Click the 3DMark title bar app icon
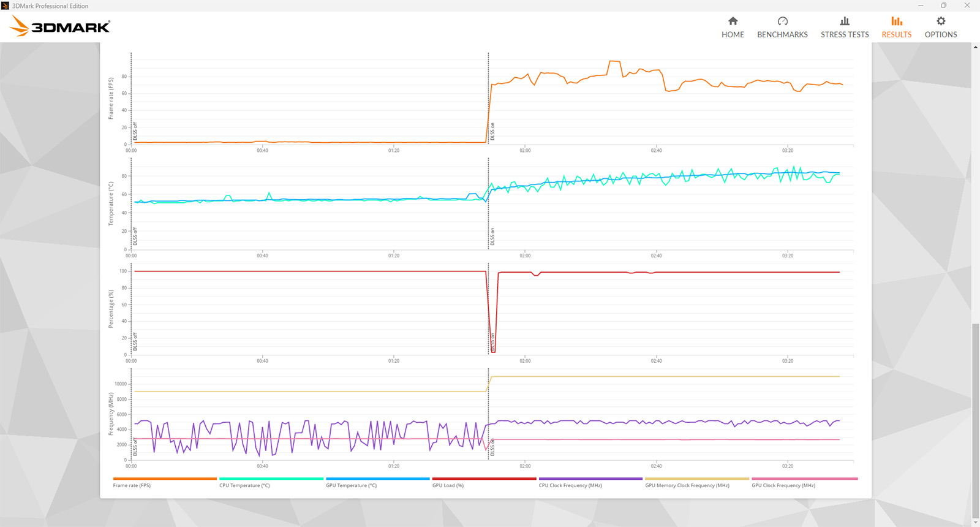This screenshot has height=527, width=980. tap(6, 6)
